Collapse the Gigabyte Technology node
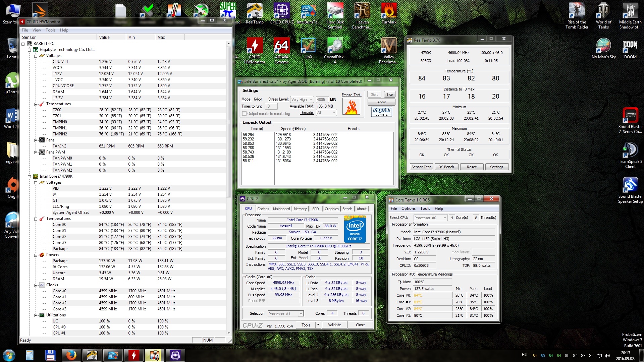The width and height of the screenshot is (644, 362). (29, 50)
